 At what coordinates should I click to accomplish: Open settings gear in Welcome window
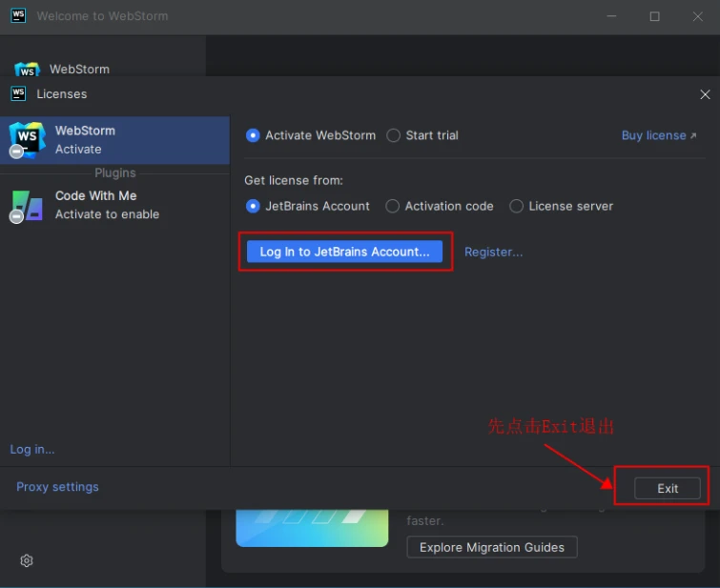click(x=27, y=560)
